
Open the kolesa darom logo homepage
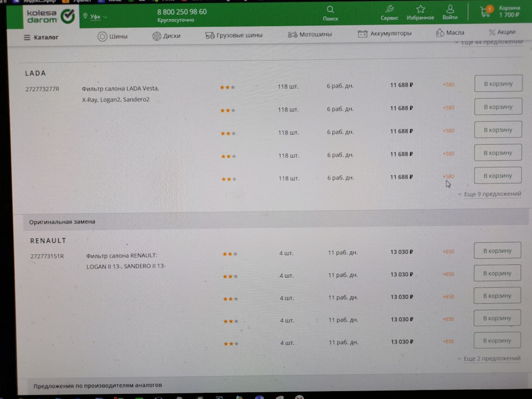pos(51,16)
